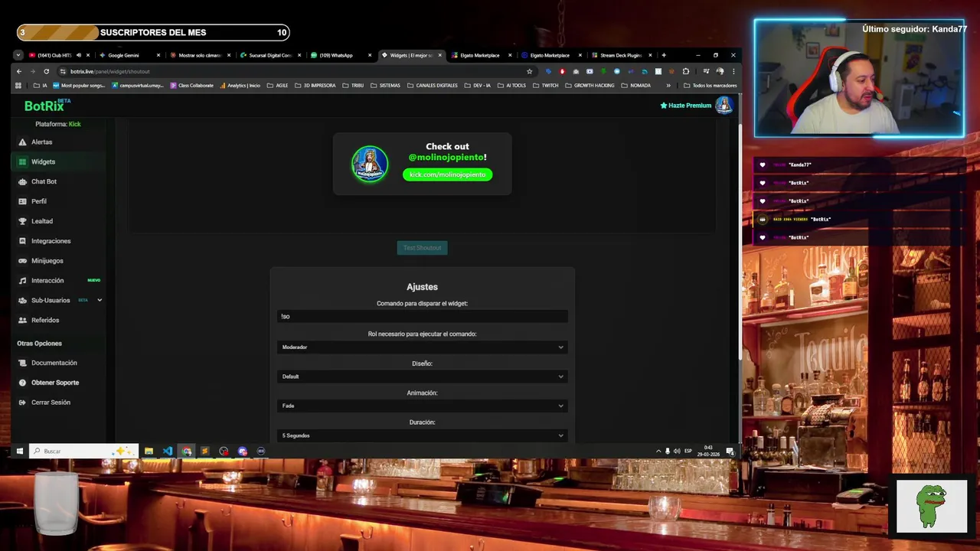
Task: Open the Diseño dropdown showing Default
Action: click(422, 376)
